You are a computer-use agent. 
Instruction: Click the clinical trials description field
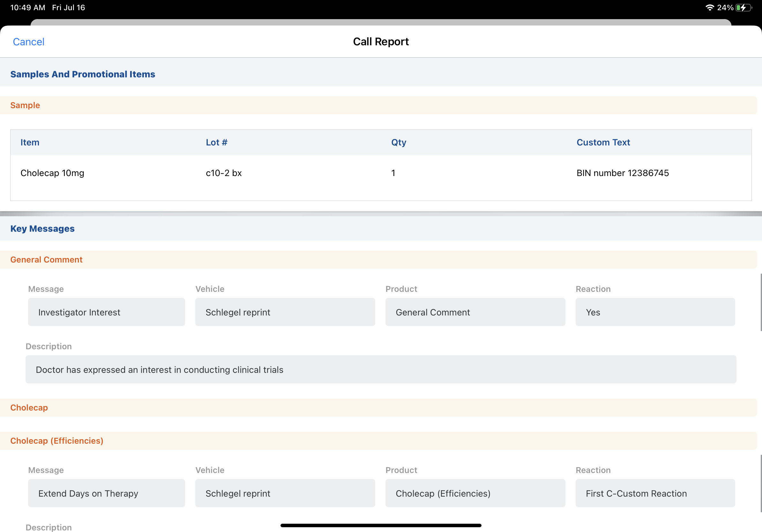[381, 369]
